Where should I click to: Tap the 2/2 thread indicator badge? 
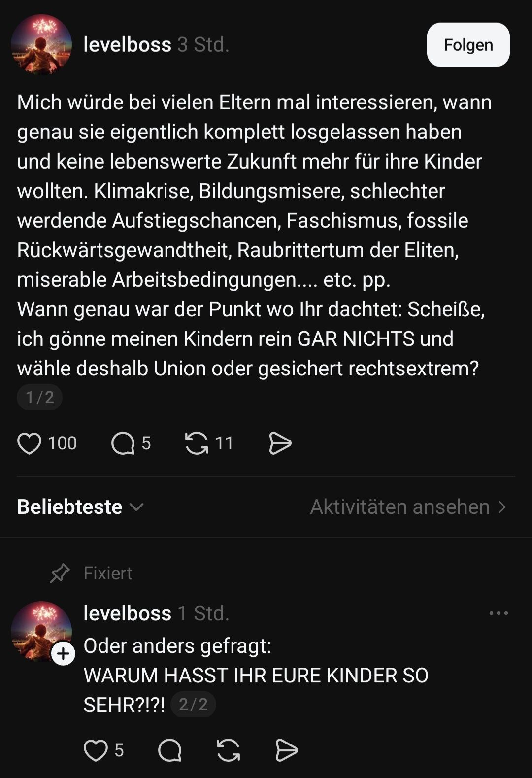pos(193,705)
